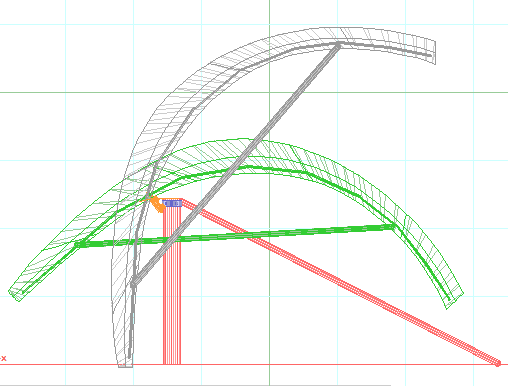Click the gray strut's lower joint
This screenshot has width=508, height=386.
[x=133, y=283]
